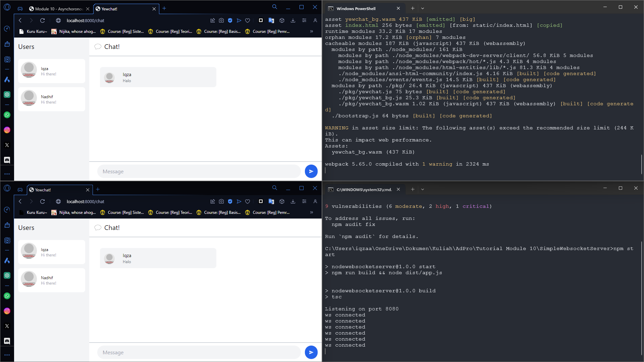Viewport: 644px width, 362px height.
Task: Select user Nadhif in top Yewchat window
Action: click(52, 99)
